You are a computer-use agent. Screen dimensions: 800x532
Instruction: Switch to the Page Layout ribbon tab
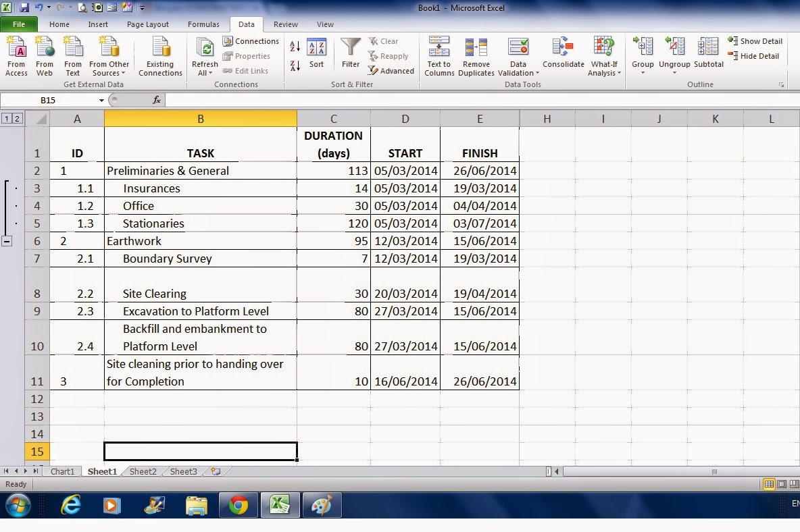coord(147,24)
